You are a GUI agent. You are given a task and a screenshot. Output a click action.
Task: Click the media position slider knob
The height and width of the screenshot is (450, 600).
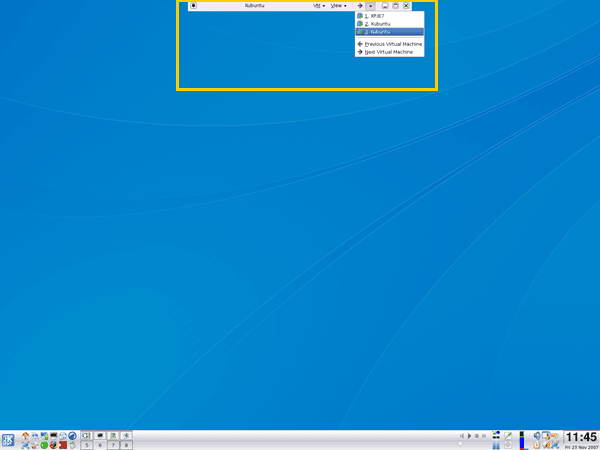460,444
